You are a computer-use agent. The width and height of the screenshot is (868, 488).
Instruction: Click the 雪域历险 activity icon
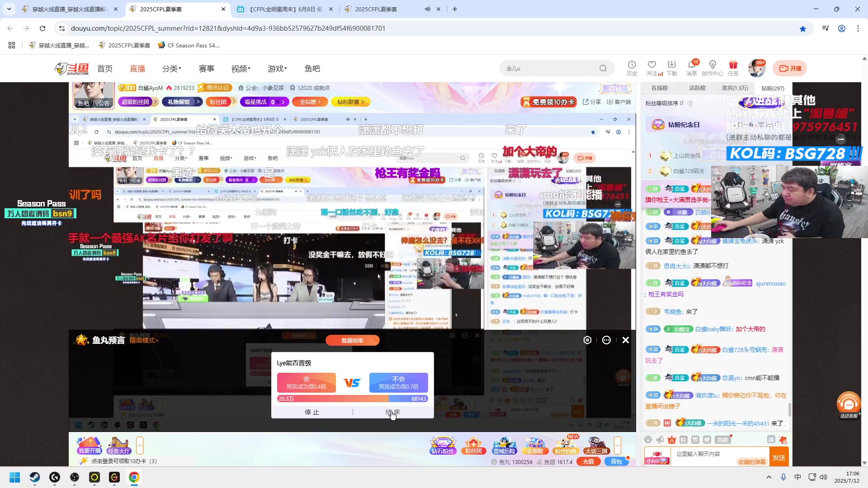click(x=504, y=446)
